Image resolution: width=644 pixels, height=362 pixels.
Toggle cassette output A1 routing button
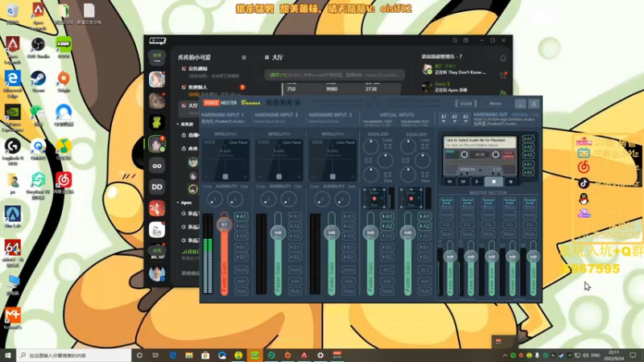(x=528, y=138)
